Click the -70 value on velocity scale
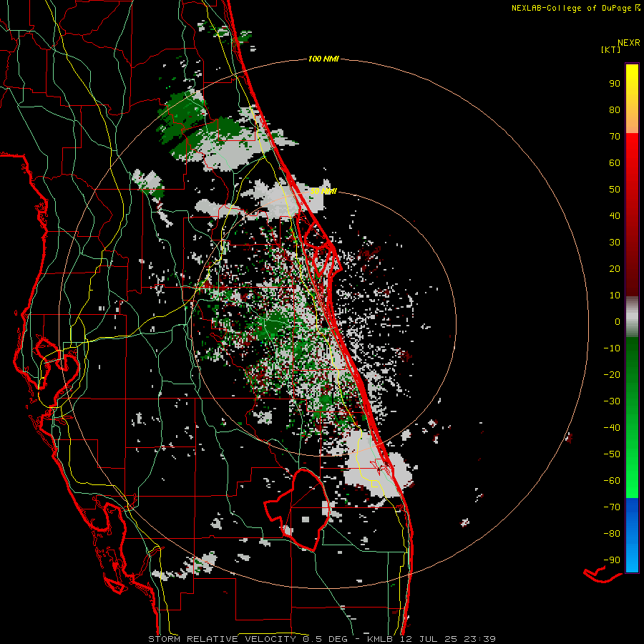This screenshot has height=644, width=644. [x=612, y=507]
